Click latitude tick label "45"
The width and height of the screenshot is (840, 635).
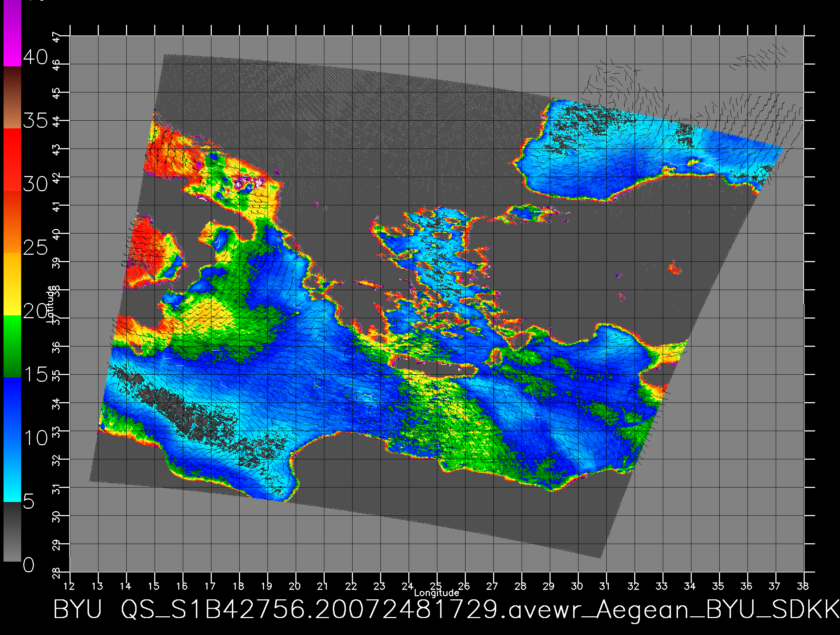[56, 93]
